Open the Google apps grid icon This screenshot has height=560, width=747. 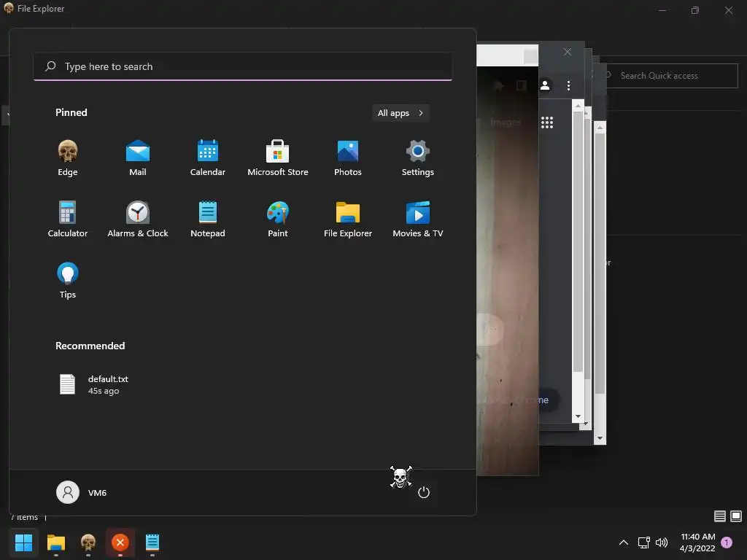pyautogui.click(x=547, y=122)
